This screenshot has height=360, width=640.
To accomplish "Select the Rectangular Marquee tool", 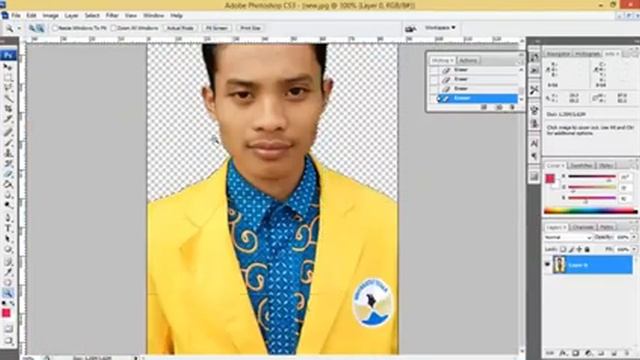I will [x=7, y=78].
